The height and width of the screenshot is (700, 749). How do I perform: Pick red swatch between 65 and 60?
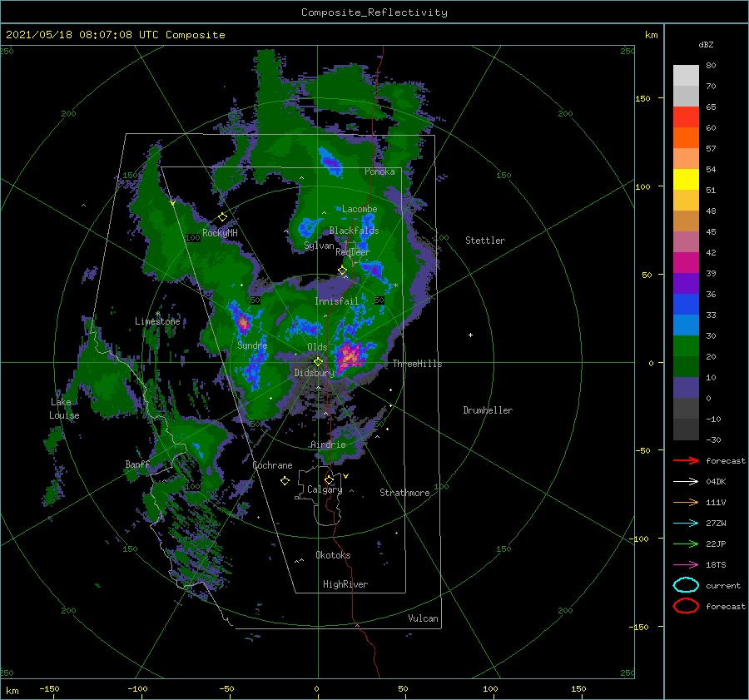(x=686, y=117)
